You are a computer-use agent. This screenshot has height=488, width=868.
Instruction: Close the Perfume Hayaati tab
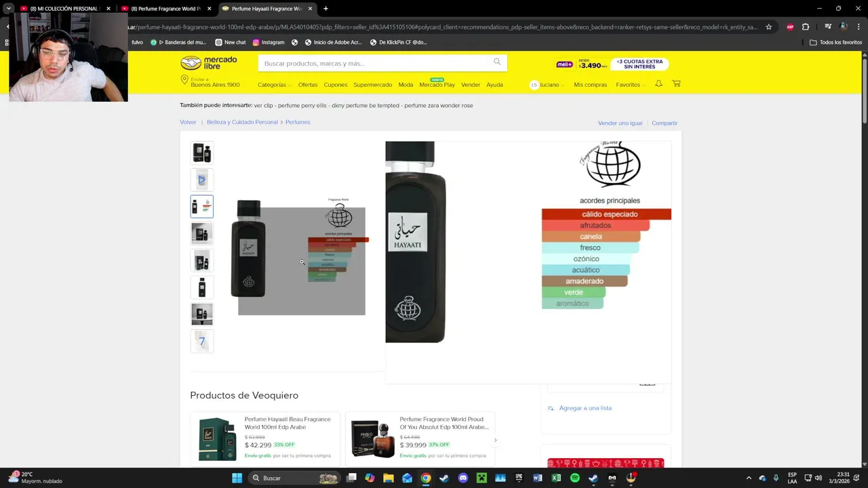[311, 9]
